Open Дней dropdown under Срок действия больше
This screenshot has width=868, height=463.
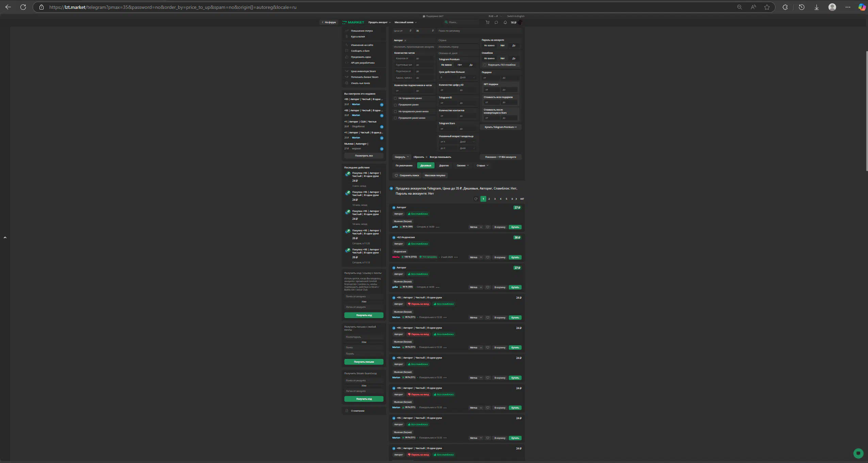coord(467,78)
